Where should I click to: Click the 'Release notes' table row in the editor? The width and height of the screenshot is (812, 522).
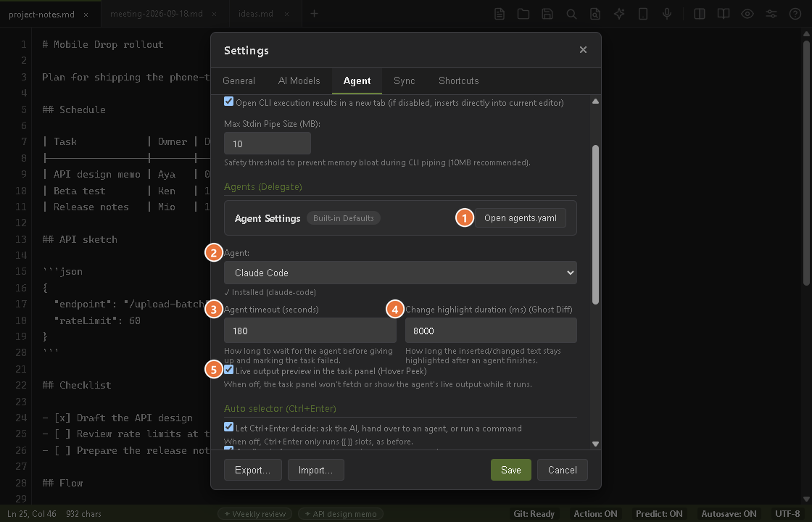[x=127, y=207]
